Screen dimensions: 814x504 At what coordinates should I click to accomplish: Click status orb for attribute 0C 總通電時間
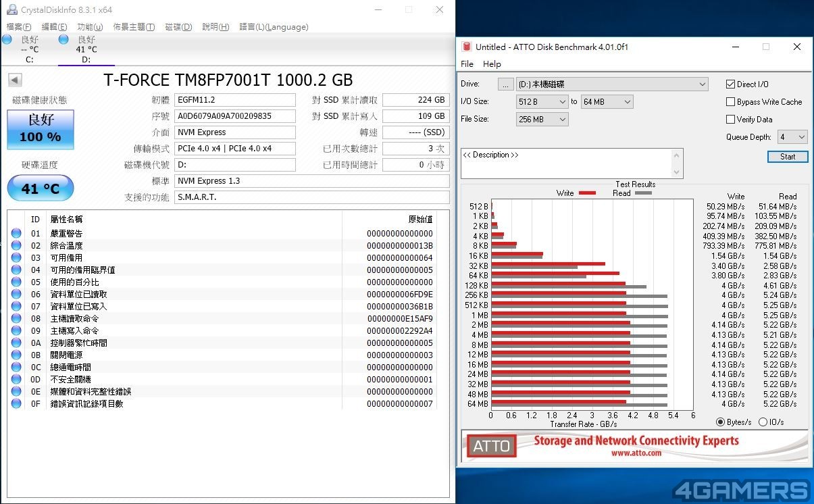pos(16,368)
